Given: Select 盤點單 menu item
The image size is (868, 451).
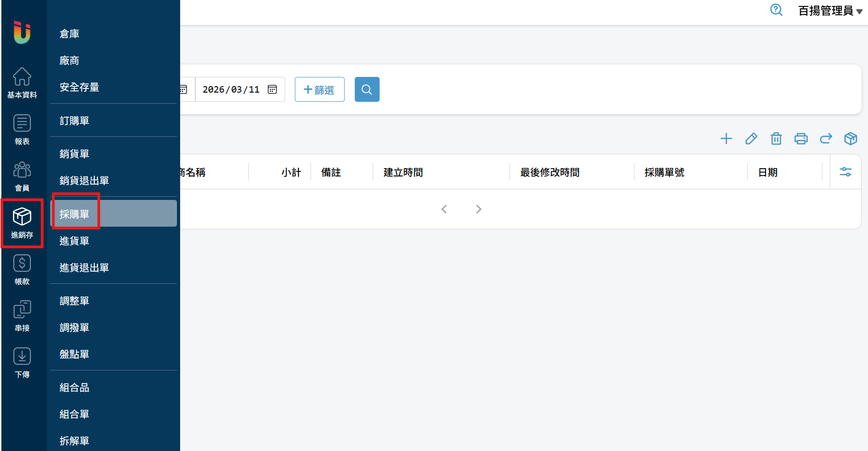Looking at the screenshot, I should pyautogui.click(x=74, y=354).
